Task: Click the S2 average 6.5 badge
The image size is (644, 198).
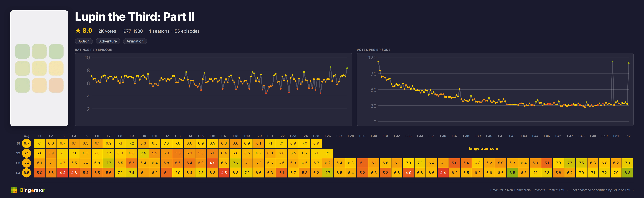Action: pos(27,153)
